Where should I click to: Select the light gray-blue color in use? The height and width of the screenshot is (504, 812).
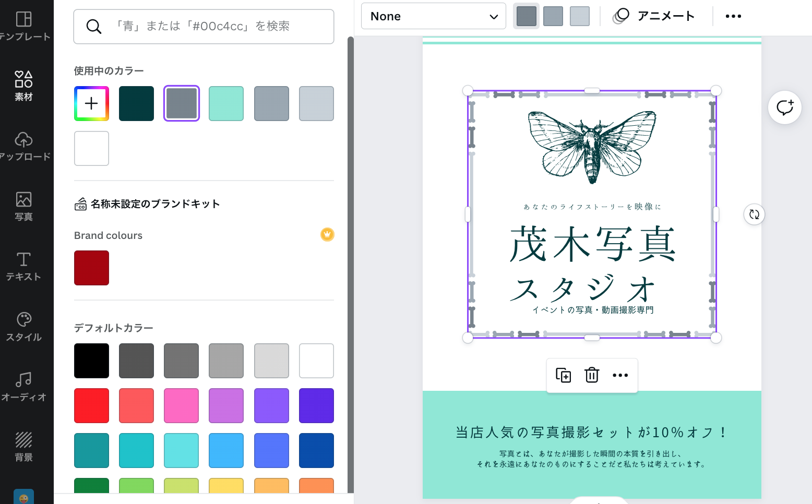[316, 103]
